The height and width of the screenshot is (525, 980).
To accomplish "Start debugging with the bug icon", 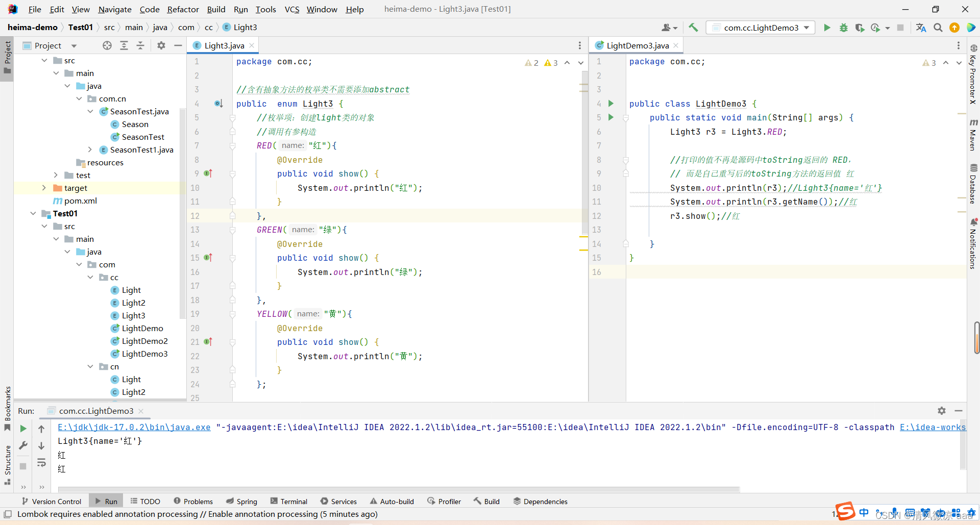I will pos(843,28).
